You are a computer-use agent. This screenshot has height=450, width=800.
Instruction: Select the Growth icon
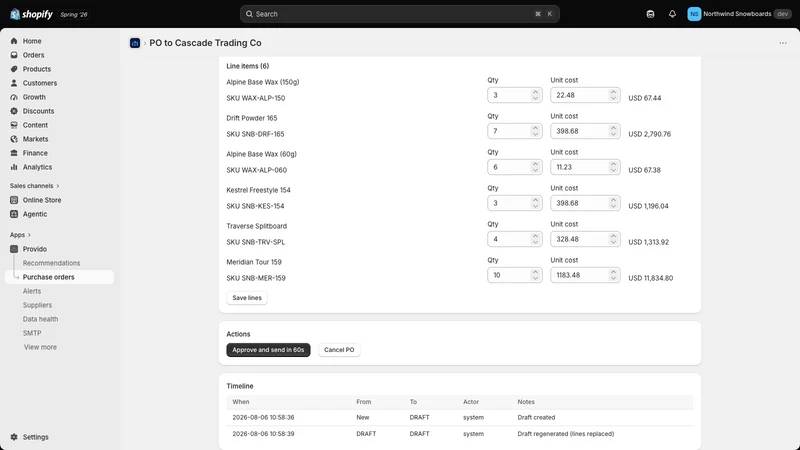point(14,97)
